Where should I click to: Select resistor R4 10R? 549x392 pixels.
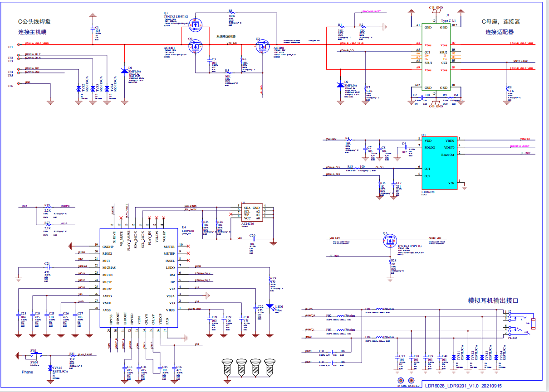[348, 141]
